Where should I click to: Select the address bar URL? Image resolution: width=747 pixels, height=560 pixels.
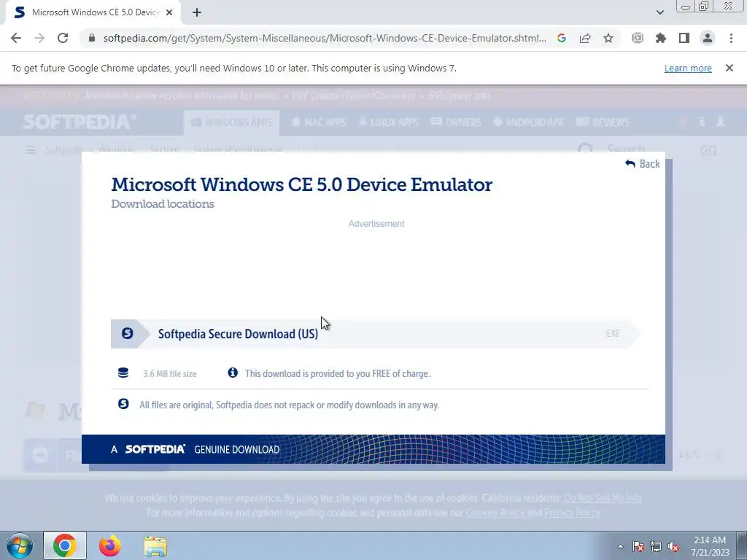tap(325, 38)
